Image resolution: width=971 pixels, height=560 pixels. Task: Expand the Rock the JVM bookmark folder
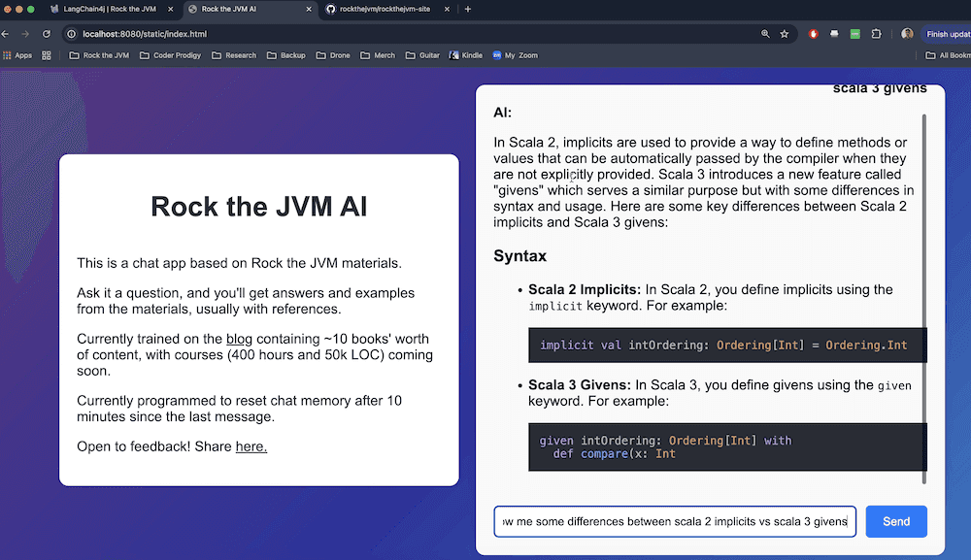[99, 55]
